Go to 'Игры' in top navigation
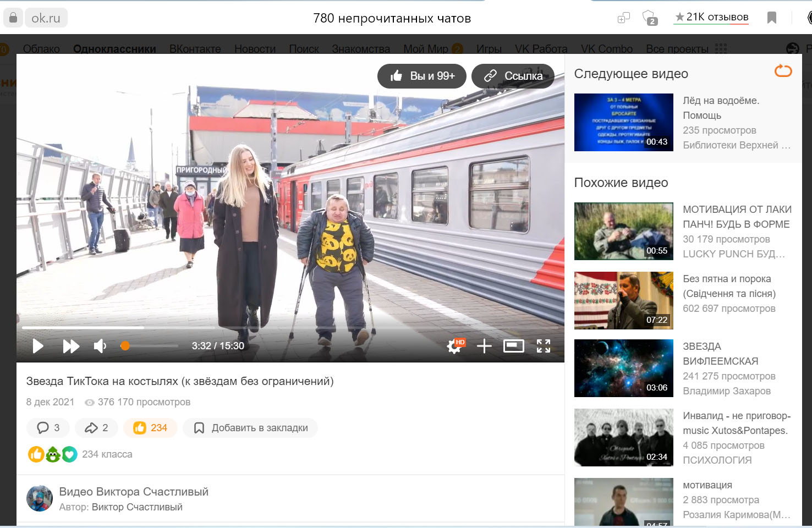 click(489, 49)
